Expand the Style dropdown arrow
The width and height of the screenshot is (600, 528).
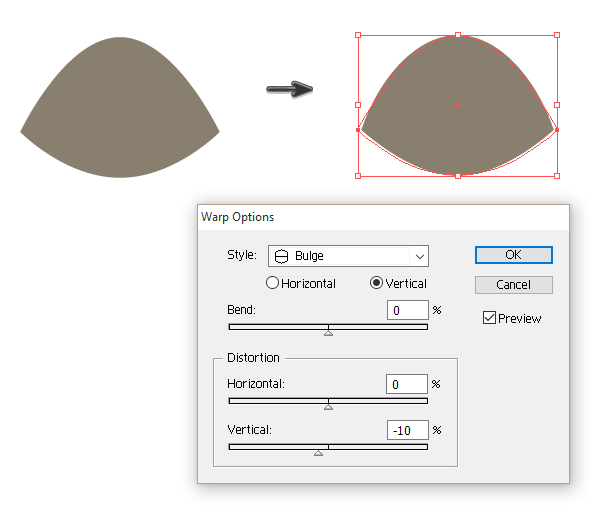pos(419,256)
